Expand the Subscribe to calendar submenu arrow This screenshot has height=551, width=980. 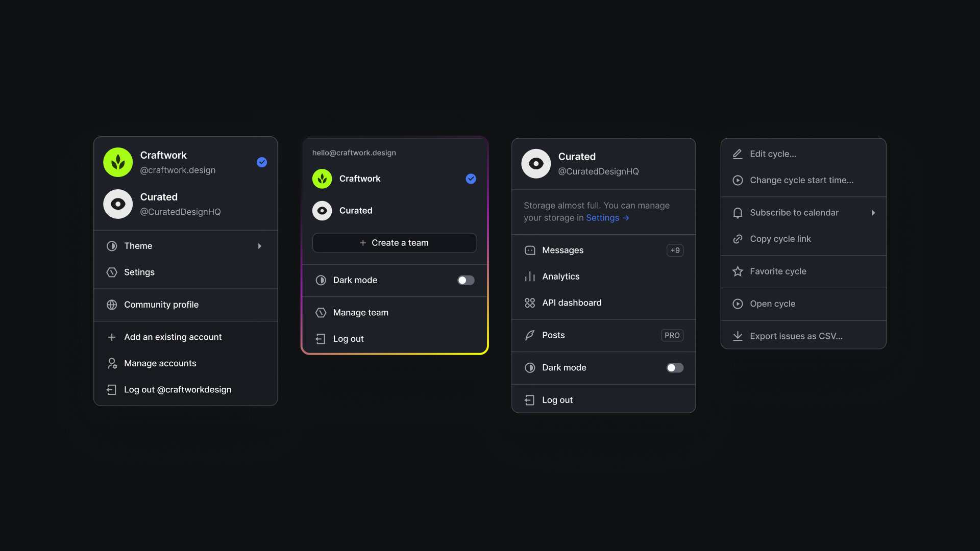(873, 213)
